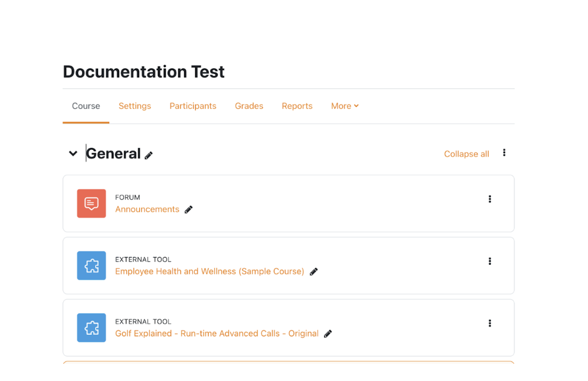Click the Employee Health external tool puzzle icon
The image size is (588, 381).
click(x=91, y=265)
